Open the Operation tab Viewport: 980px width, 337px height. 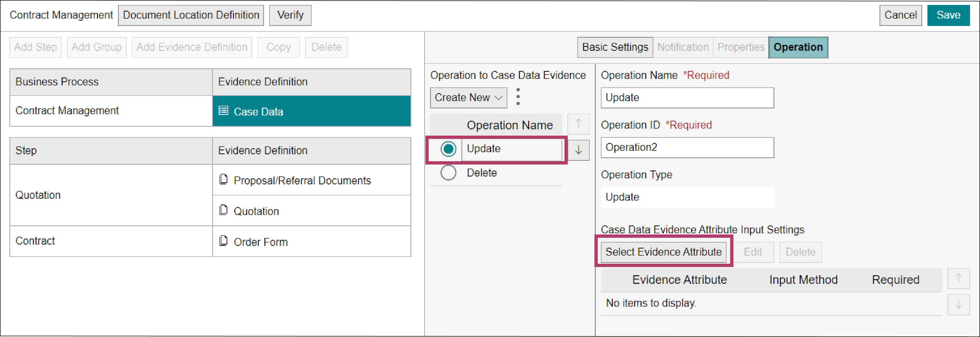[798, 47]
